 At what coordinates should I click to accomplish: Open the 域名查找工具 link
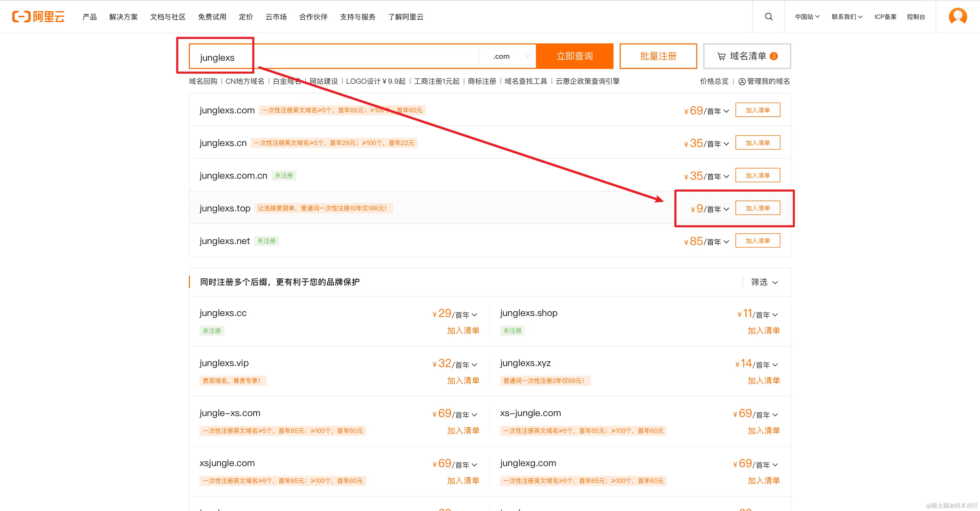pyautogui.click(x=525, y=81)
